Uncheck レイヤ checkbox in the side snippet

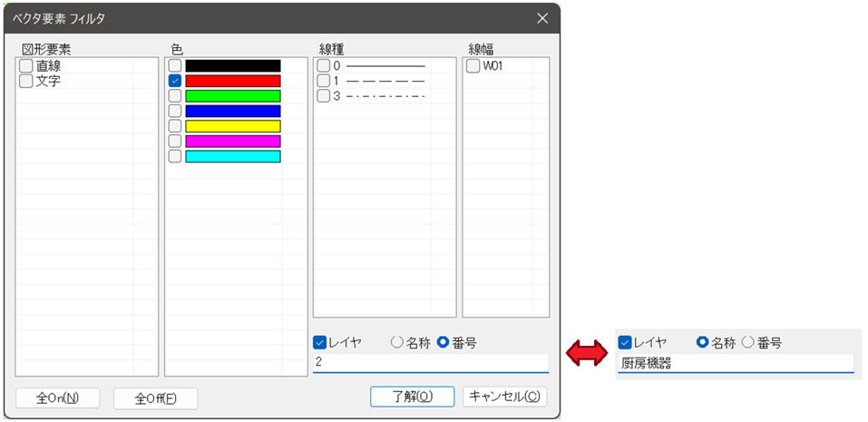(x=624, y=343)
